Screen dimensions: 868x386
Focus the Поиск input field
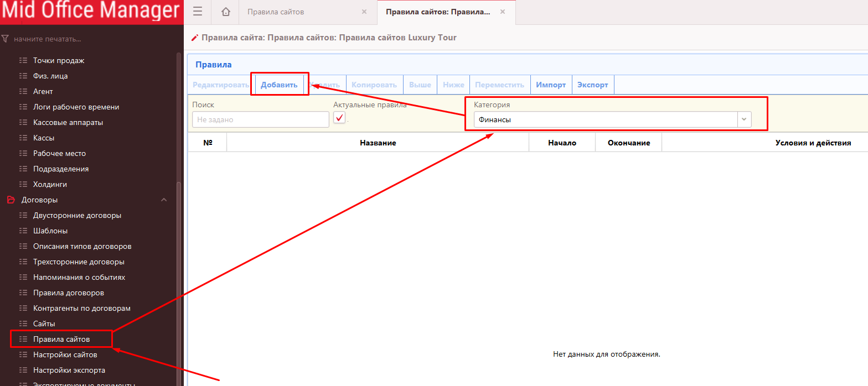click(260, 119)
